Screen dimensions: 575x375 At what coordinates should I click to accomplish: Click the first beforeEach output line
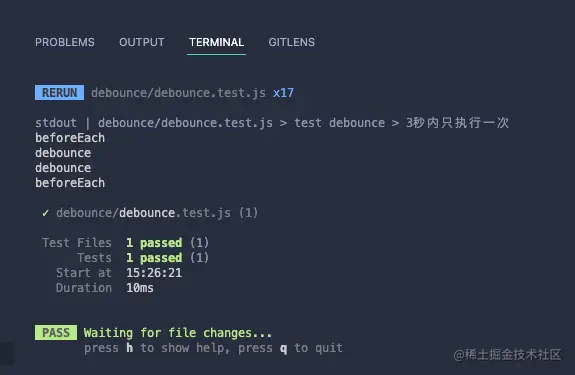point(70,138)
